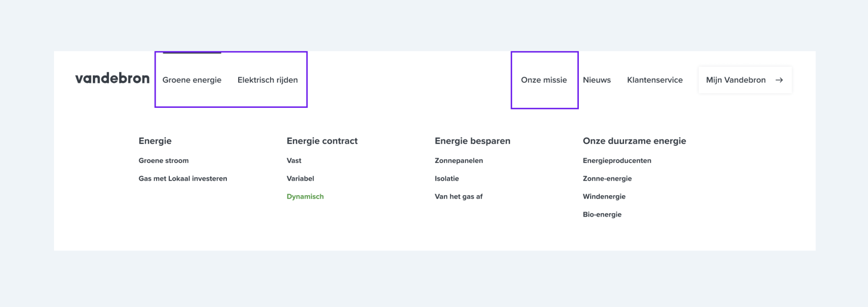
Task: Go to Zonne-energie
Action: pos(607,179)
